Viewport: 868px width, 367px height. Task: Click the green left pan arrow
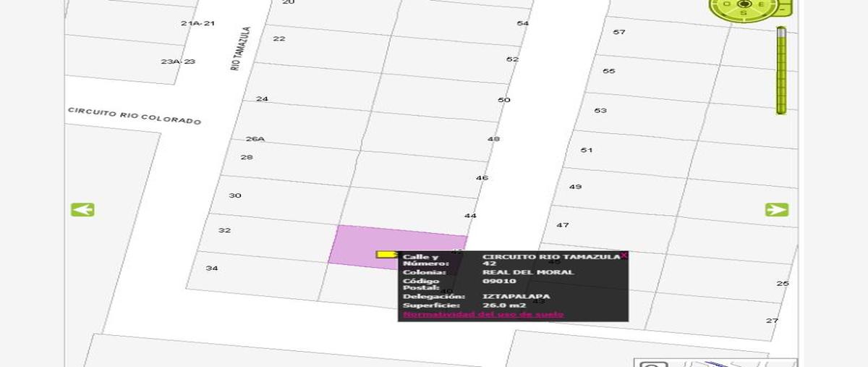click(x=82, y=210)
